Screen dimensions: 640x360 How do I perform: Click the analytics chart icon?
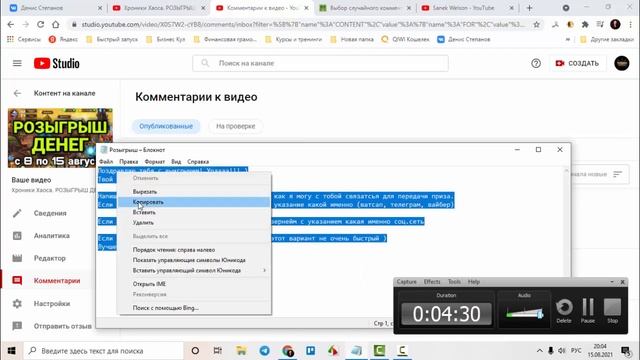17,236
